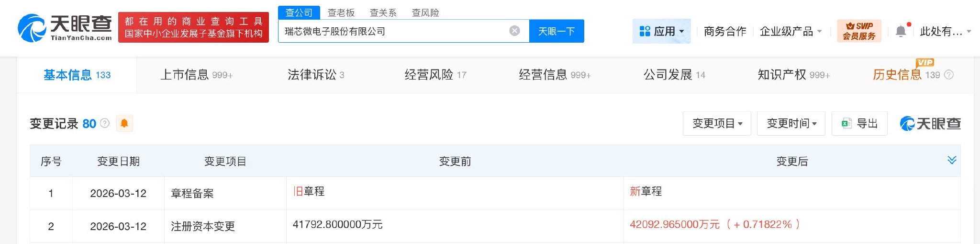Screen dimensions: 980x244
Task: Click the notification bell in header
Action: [901, 32]
